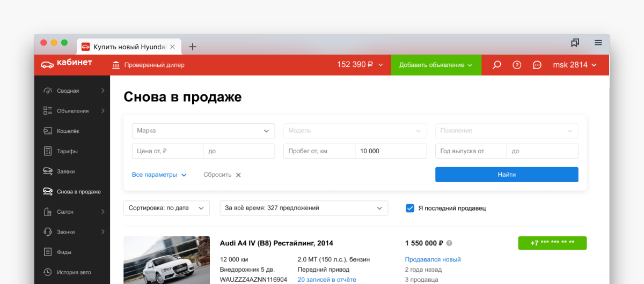Click browser bookmarks icon
Image resolution: width=644 pixels, height=284 pixels.
click(x=575, y=42)
